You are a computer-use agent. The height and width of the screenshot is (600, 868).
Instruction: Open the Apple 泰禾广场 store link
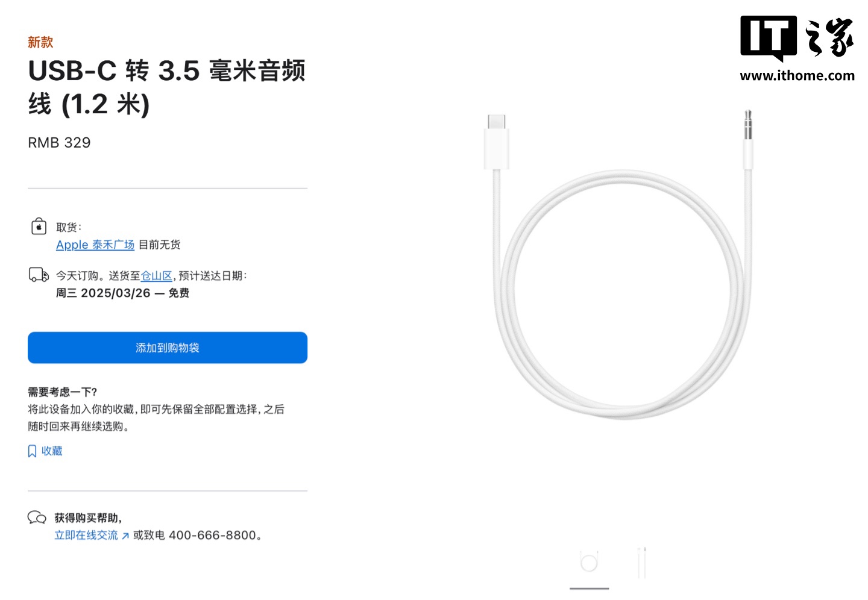coord(95,245)
